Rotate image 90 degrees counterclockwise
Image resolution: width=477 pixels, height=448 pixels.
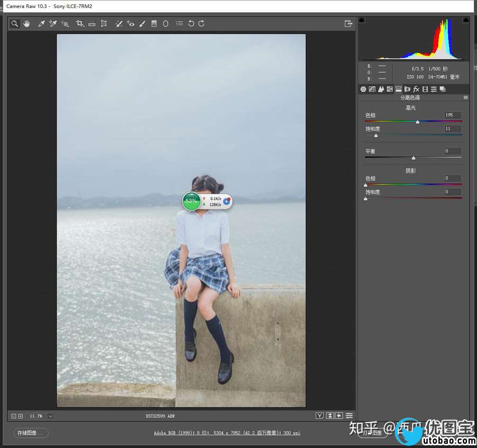191,23
